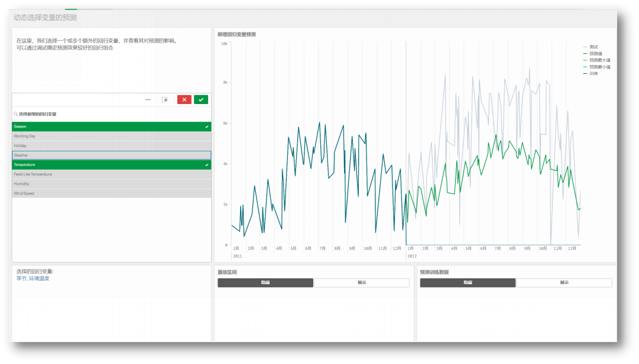Choose Feels Like Temperature variable
Screen dimensions: 639x364
112,174
